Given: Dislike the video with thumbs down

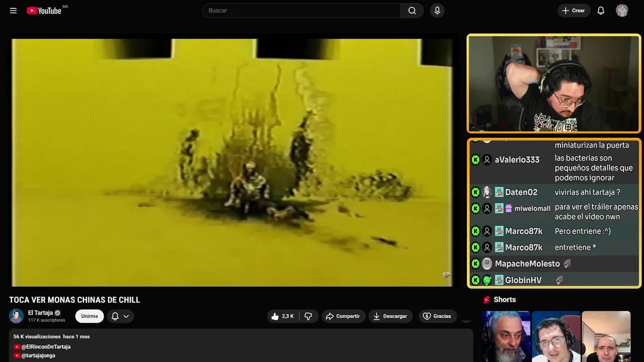Looking at the screenshot, I should (308, 316).
